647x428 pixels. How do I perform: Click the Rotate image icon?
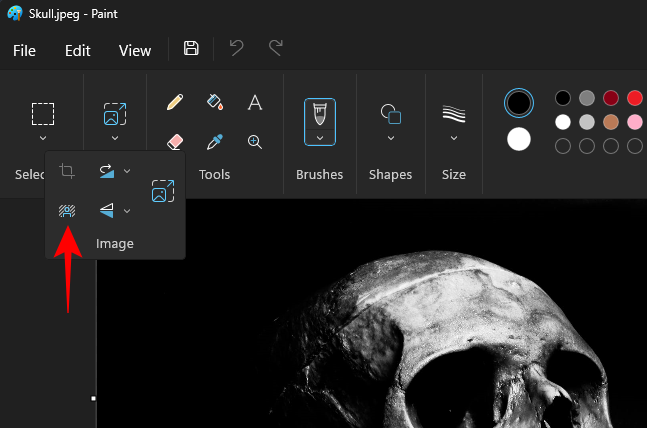106,171
